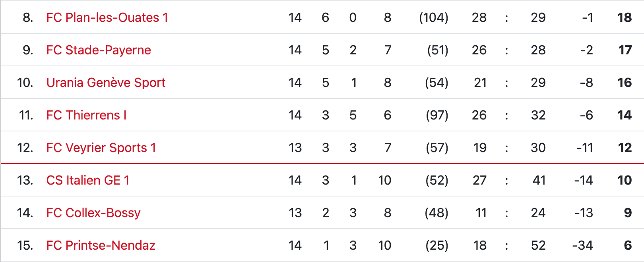The width and height of the screenshot is (644, 262).
Task: Click the (97) fair play value
Action: [x=437, y=115]
